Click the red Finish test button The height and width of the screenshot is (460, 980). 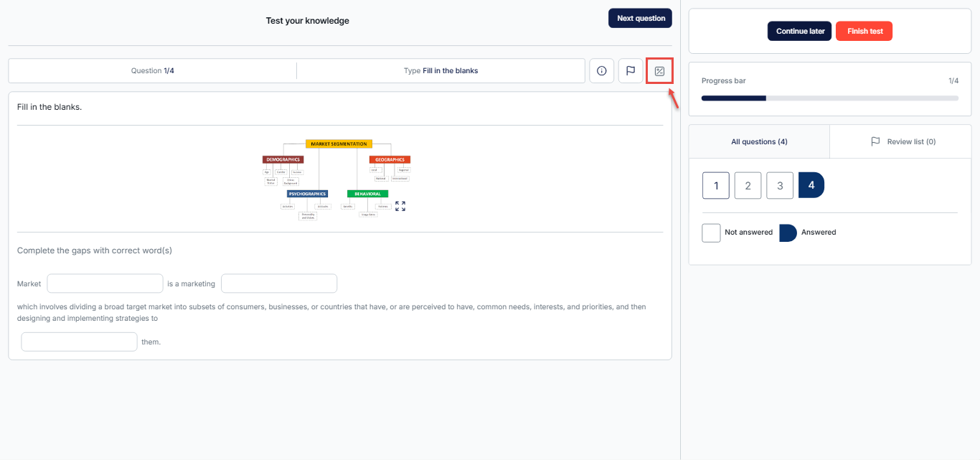864,32
